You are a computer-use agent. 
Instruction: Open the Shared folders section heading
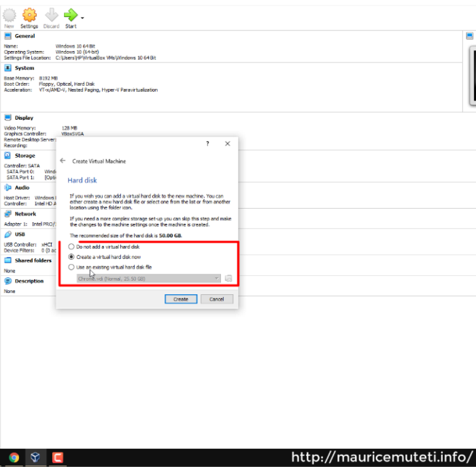pos(33,260)
